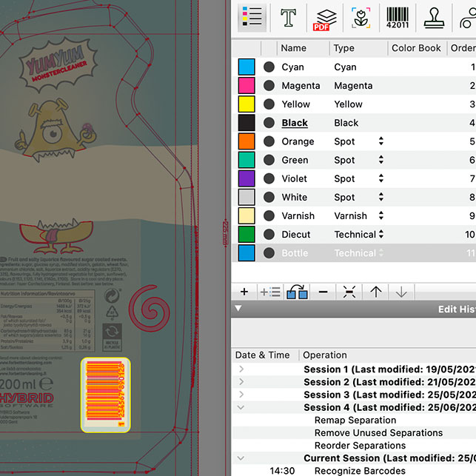Collapse Current Session in edit history

tap(241, 457)
